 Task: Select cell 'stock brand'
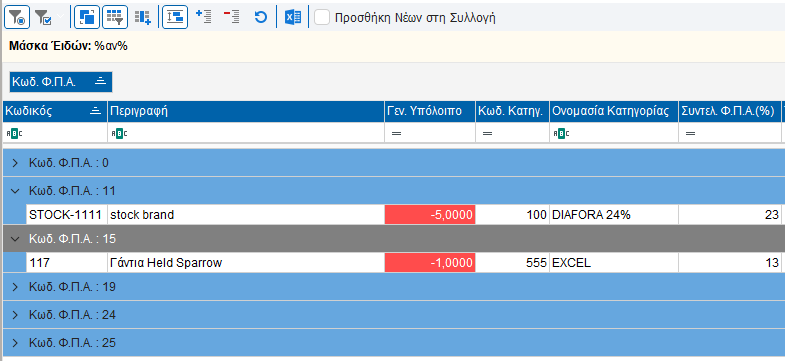pos(246,215)
